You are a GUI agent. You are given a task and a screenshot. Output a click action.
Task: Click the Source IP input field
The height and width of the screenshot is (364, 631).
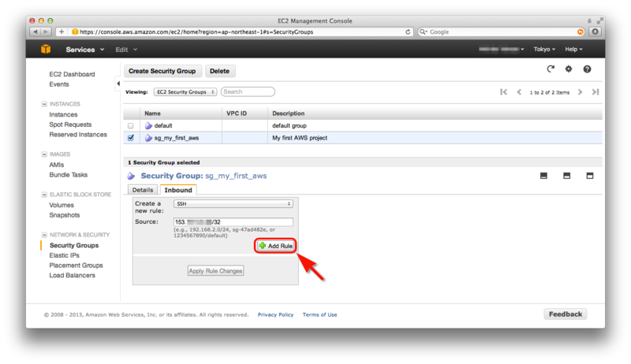[233, 221]
